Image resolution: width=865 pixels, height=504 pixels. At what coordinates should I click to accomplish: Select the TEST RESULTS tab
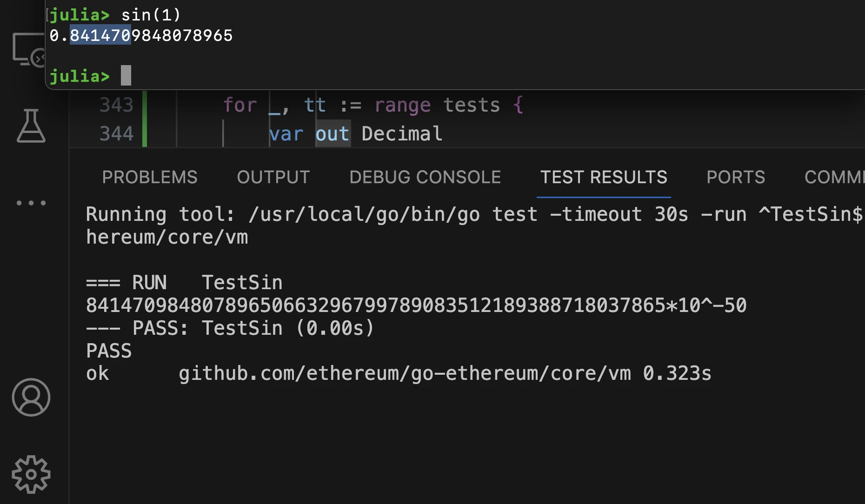pos(604,177)
